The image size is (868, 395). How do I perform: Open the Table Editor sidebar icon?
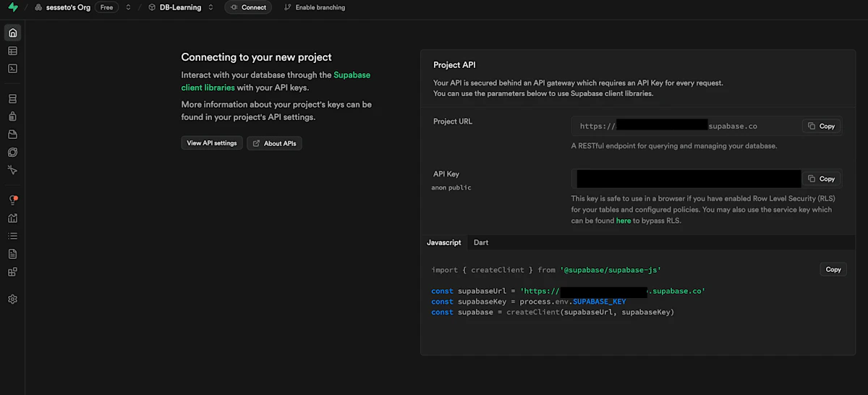pyautogui.click(x=12, y=51)
